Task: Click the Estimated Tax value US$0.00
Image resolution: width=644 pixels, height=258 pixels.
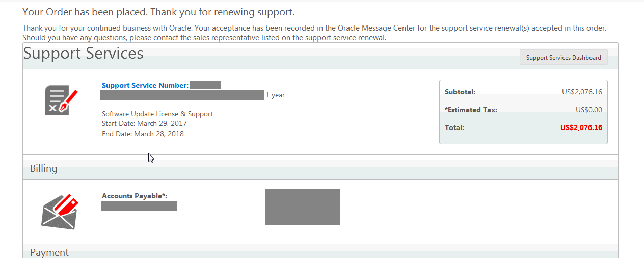Action: [589, 110]
